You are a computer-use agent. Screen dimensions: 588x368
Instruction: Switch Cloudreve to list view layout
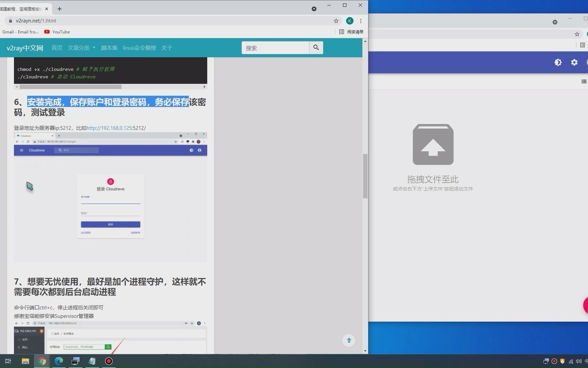coord(584,81)
